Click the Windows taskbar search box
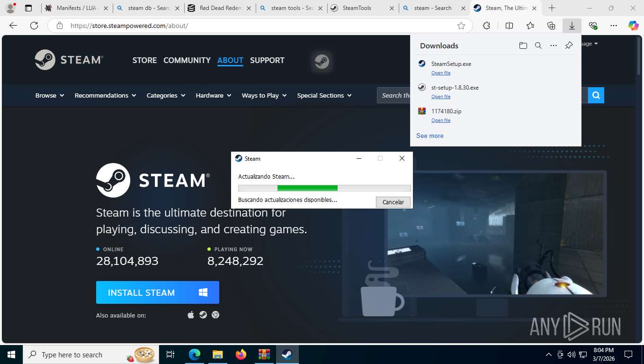The height and width of the screenshot is (364, 644). [x=90, y=355]
